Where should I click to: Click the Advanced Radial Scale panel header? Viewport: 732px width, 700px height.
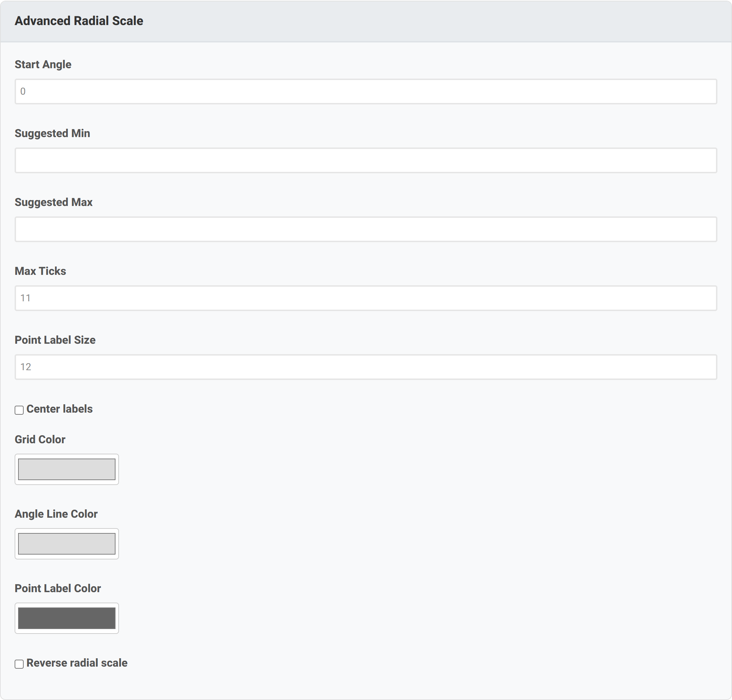pyautogui.click(x=366, y=21)
